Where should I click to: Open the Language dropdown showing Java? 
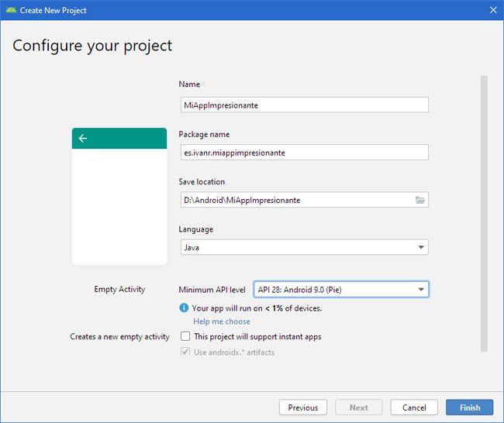point(305,247)
